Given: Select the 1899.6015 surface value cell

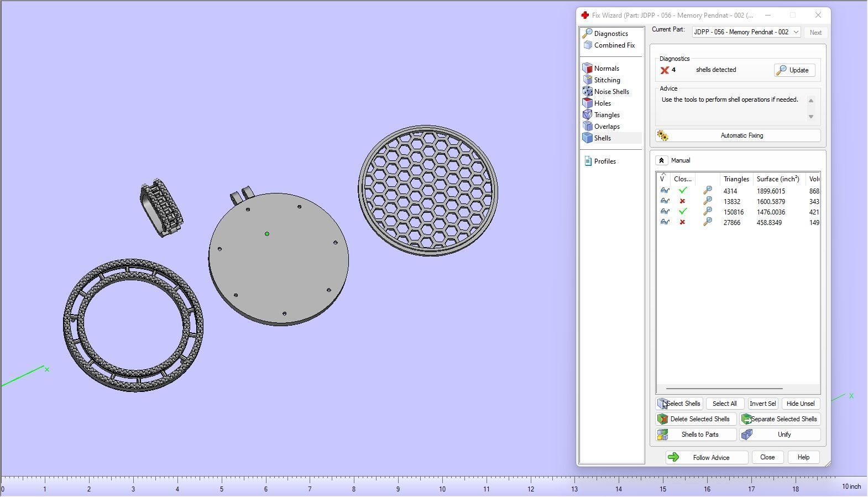Looking at the screenshot, I should coord(771,191).
